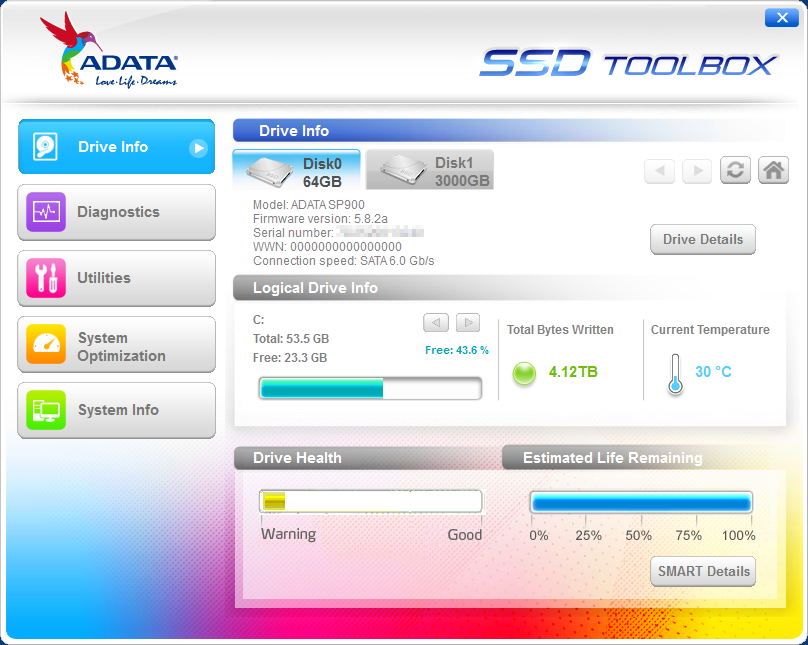Click the System Optimization gauge icon

(46, 346)
